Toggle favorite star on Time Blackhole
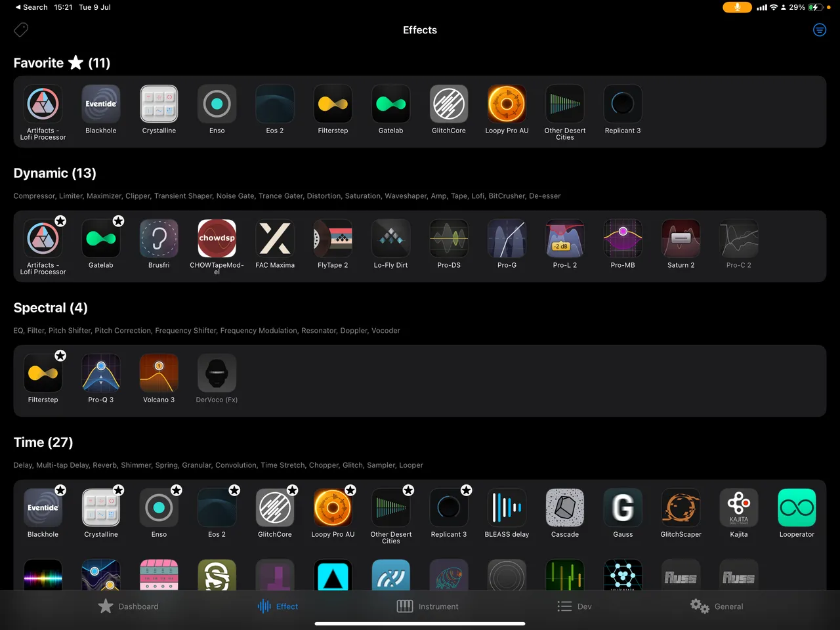Screen dimensions: 840x630 point(60,490)
